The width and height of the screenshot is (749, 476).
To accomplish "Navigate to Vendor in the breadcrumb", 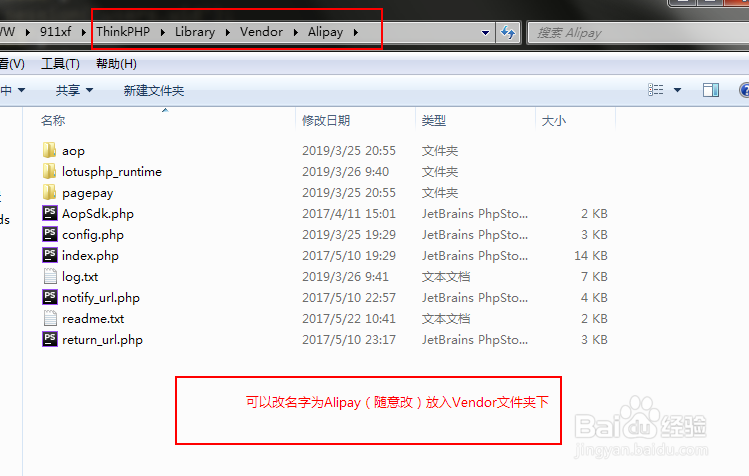I will pos(261,32).
